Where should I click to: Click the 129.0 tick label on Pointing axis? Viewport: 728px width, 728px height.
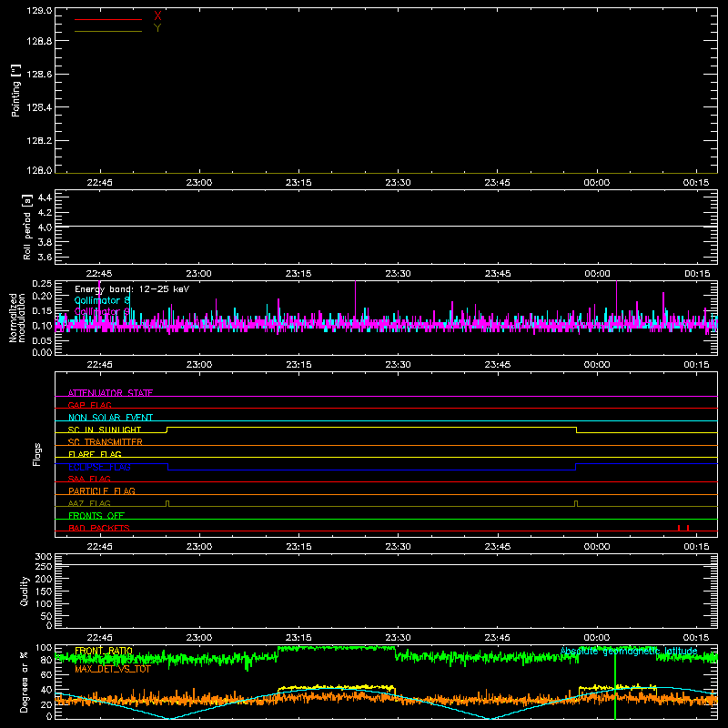tap(39, 11)
